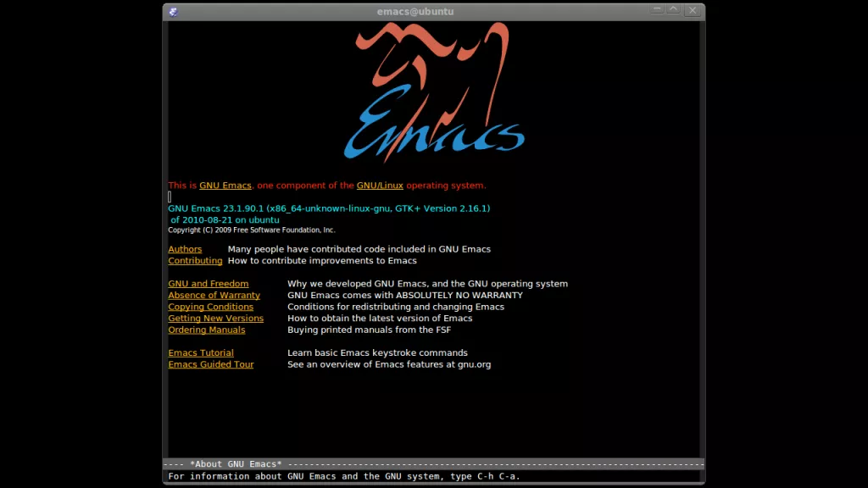Screen dimensions: 868x488
Task: Maximize the emacs@ubuntu window
Action: [673, 10]
